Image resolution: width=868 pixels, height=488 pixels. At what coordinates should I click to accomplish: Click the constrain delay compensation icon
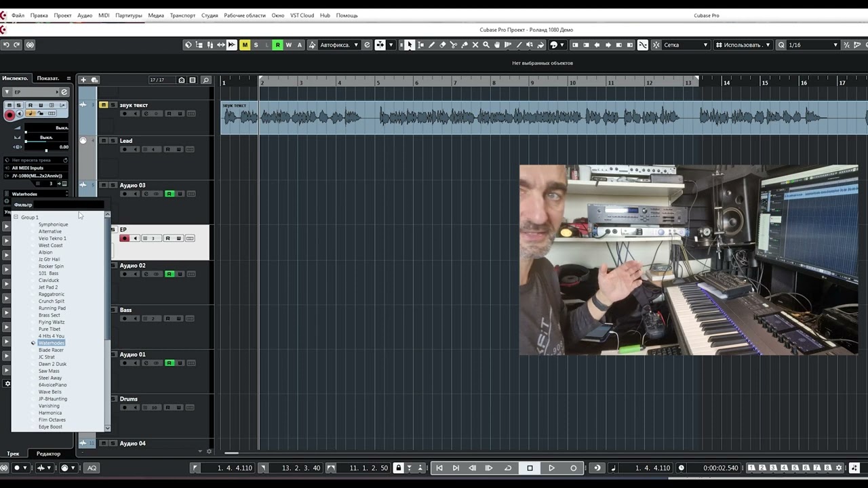pos(30,45)
